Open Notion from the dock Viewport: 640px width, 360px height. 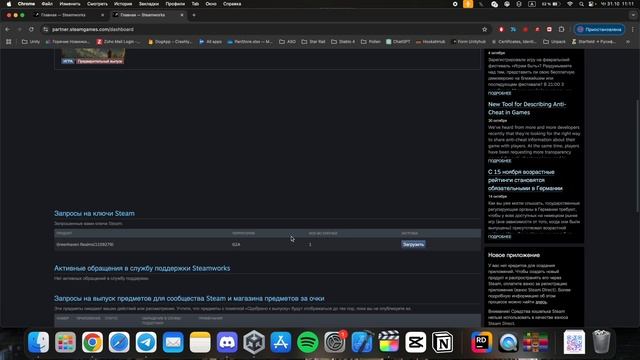(x=442, y=342)
